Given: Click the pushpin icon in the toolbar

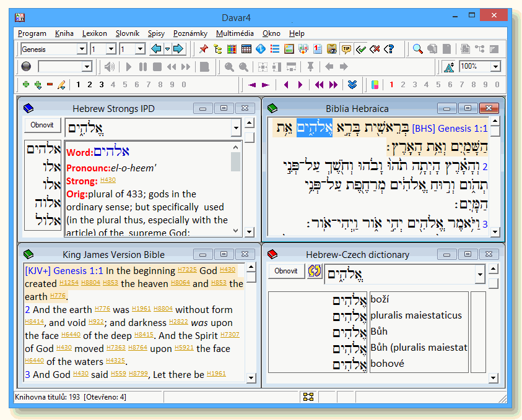Looking at the screenshot, I should coord(204,49).
